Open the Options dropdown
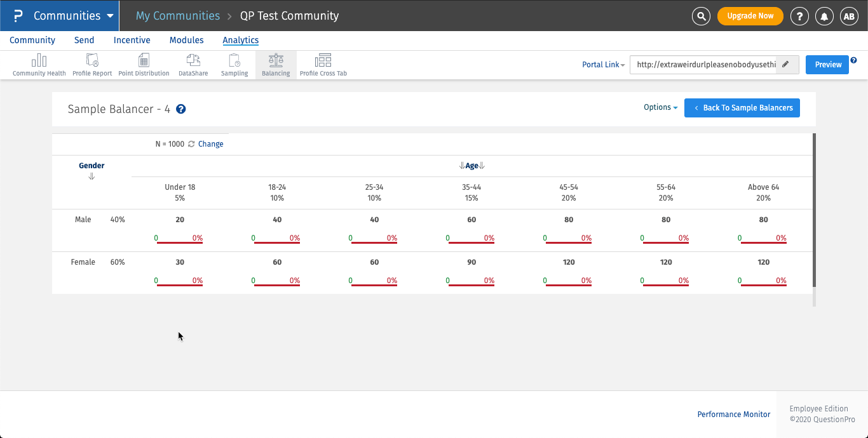The image size is (868, 438). coord(660,107)
